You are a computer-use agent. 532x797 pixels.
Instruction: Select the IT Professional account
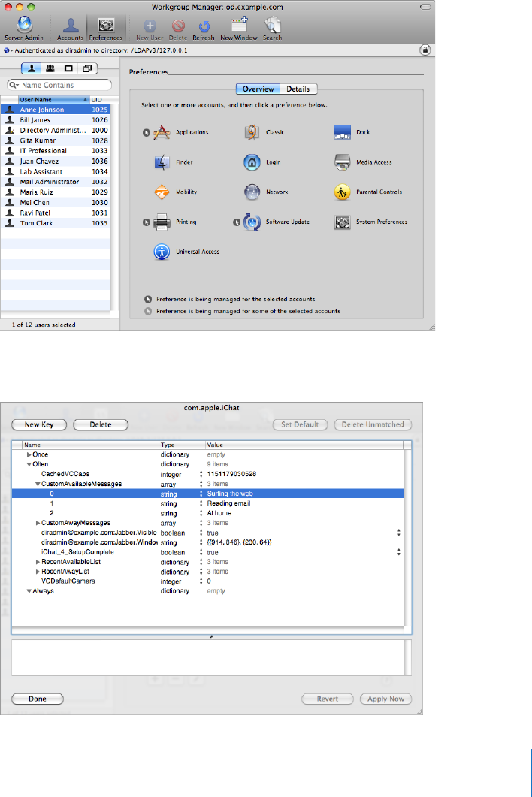(x=56, y=151)
